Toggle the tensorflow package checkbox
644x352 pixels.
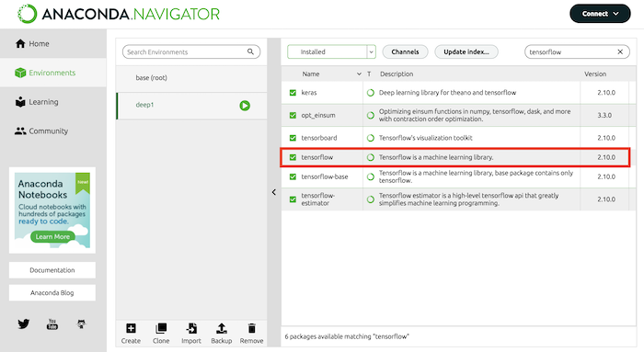click(293, 157)
